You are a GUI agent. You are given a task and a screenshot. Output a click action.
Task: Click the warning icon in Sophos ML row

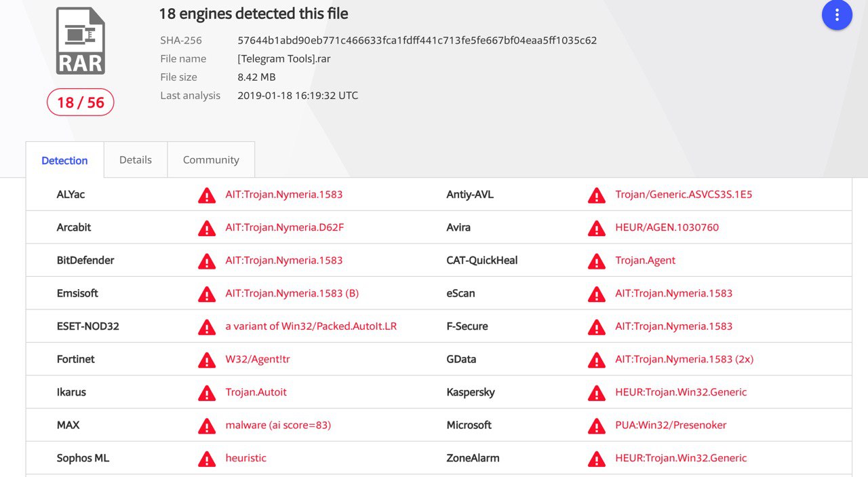(x=207, y=459)
